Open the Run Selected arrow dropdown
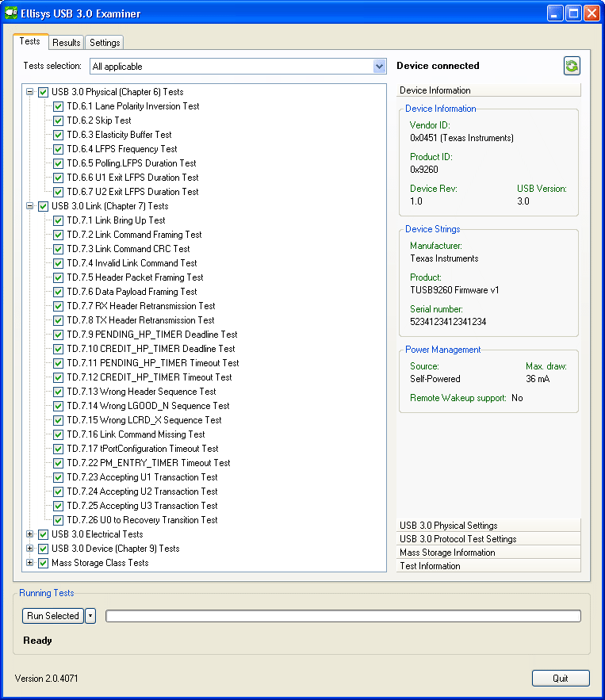This screenshot has width=605, height=700. point(90,616)
